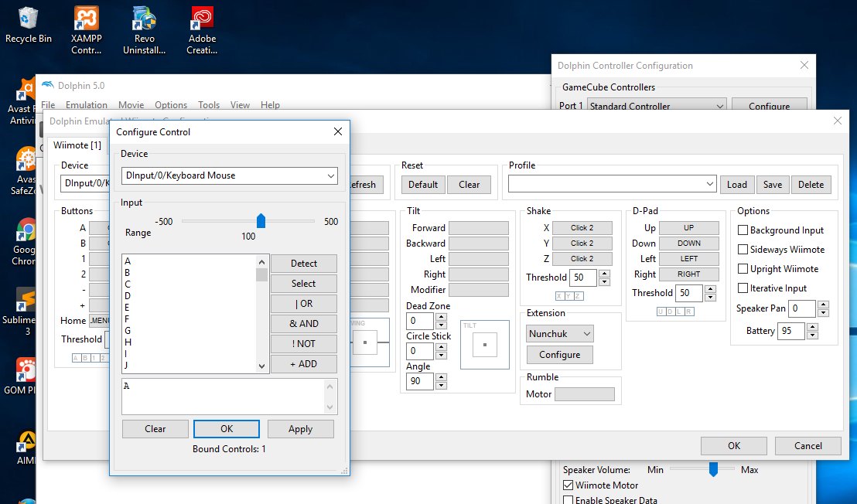Open AIMP desktop icon
The height and width of the screenshot is (504, 857).
point(26,448)
